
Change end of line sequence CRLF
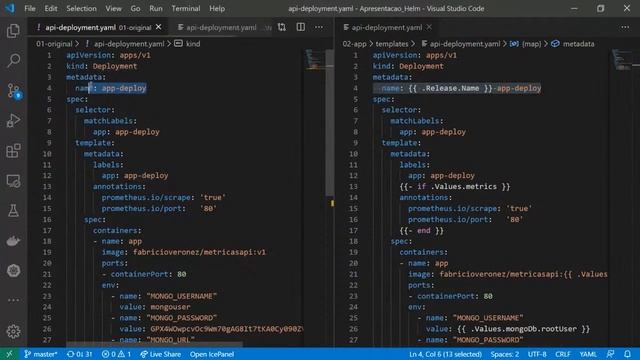click(x=562, y=354)
